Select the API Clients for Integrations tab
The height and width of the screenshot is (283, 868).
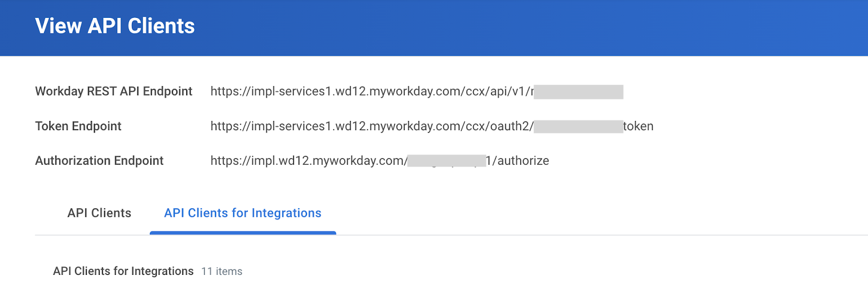[x=242, y=213]
